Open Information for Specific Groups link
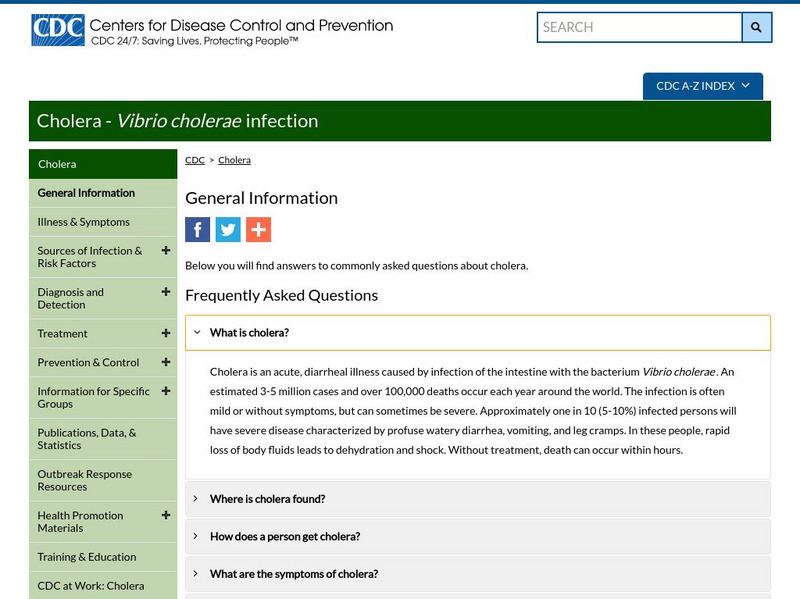 tap(93, 397)
